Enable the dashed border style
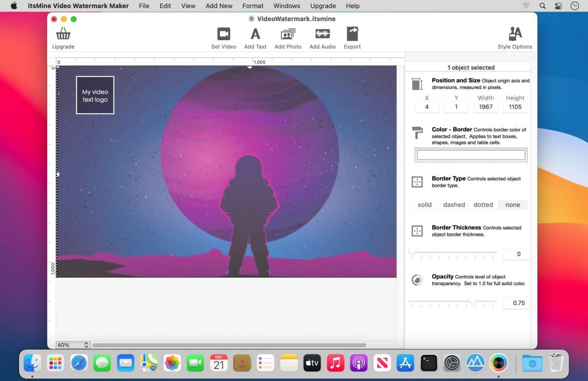Image resolution: width=588 pixels, height=381 pixels. 454,205
